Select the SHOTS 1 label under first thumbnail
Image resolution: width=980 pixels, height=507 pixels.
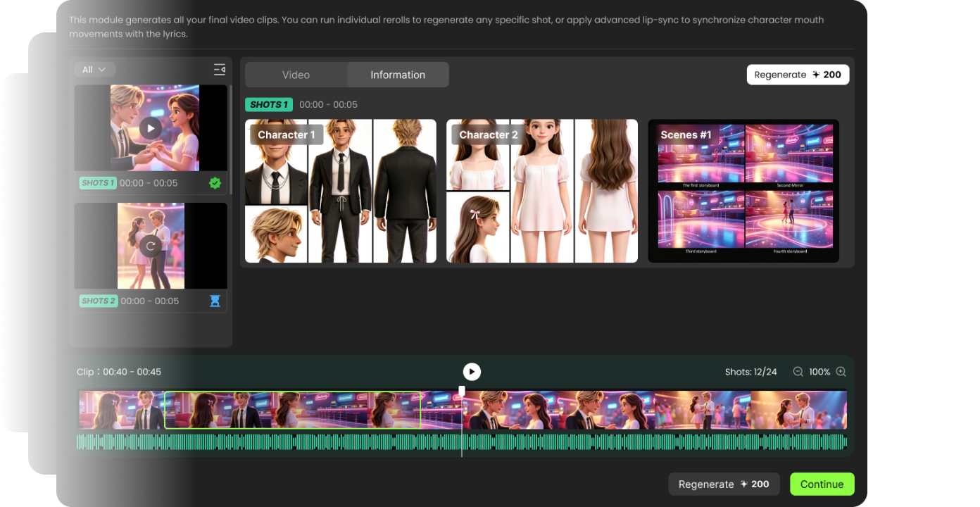[x=98, y=183]
